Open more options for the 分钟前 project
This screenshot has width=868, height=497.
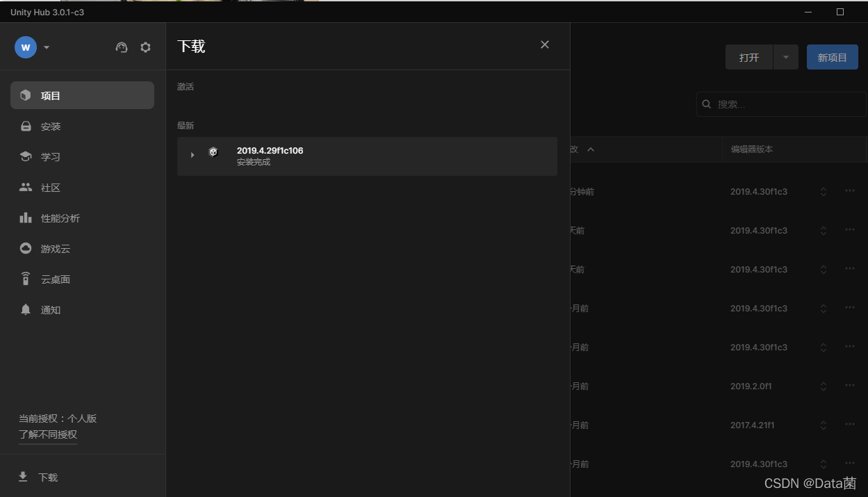850,191
